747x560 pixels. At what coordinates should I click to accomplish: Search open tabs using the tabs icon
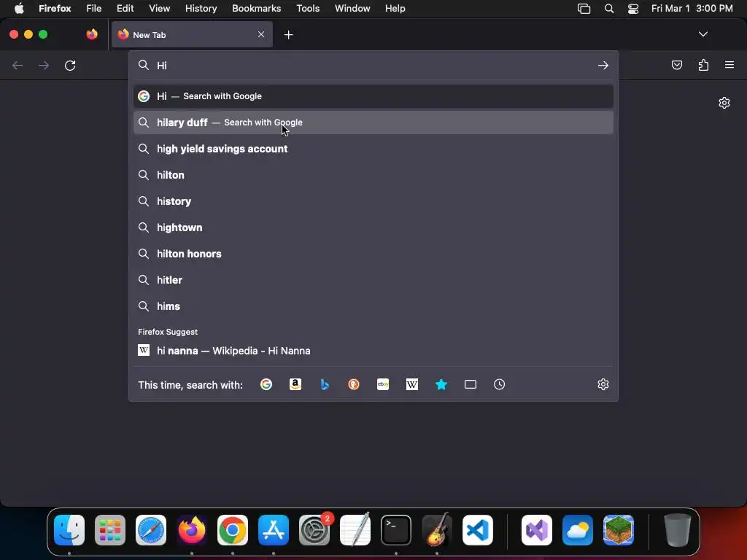tap(471, 384)
